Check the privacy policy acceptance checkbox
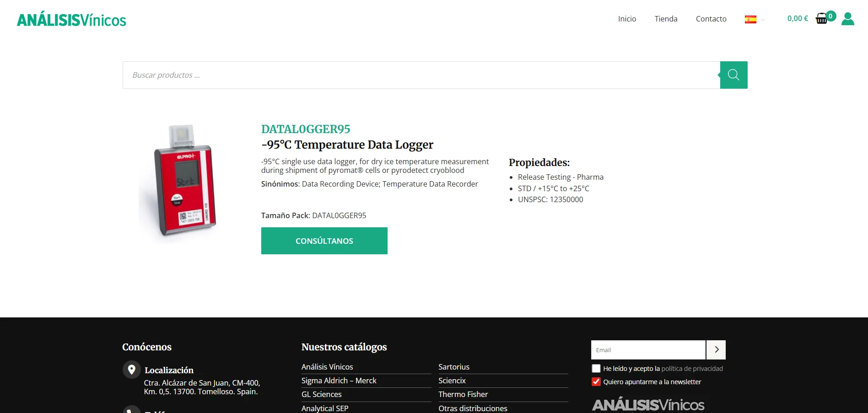Viewport: 868px width, 413px height. pos(596,368)
